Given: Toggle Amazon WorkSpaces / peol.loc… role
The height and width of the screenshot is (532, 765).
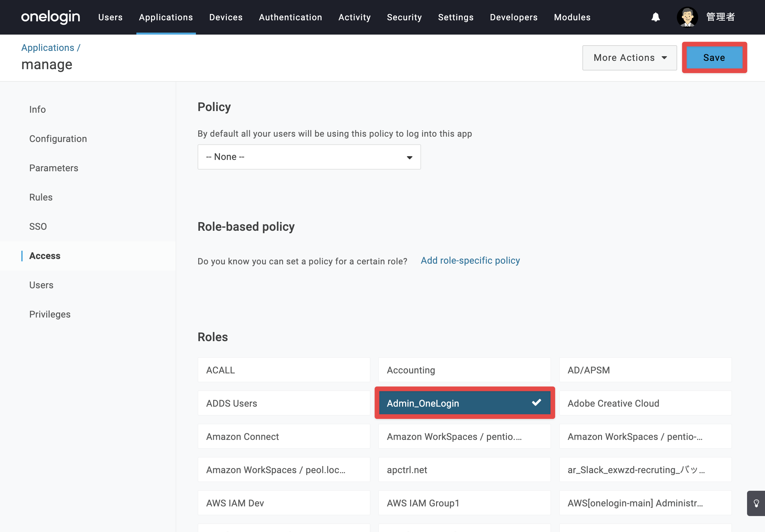Looking at the screenshot, I should (284, 470).
